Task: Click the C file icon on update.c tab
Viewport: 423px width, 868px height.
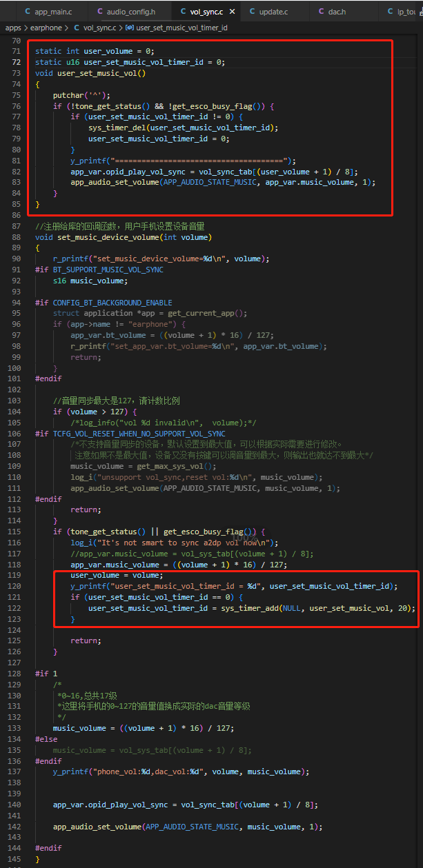Action: pos(252,12)
